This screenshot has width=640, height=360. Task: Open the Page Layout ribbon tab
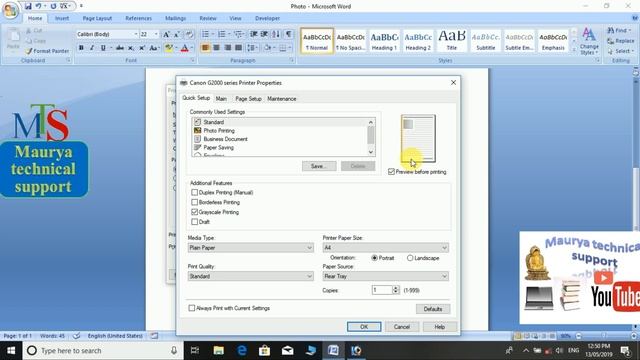(97, 18)
